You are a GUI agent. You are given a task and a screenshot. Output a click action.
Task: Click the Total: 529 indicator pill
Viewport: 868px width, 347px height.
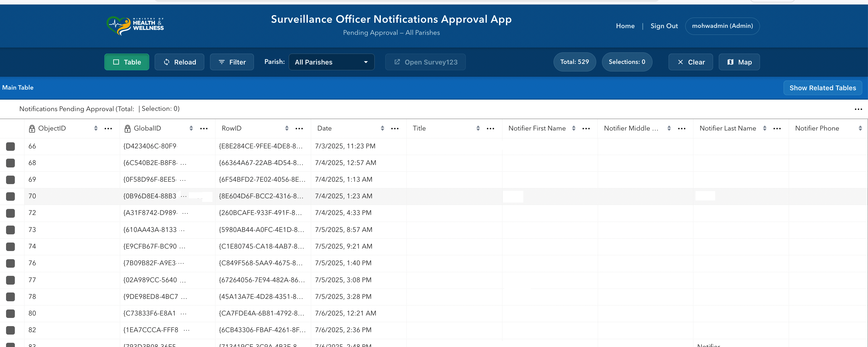coord(574,62)
